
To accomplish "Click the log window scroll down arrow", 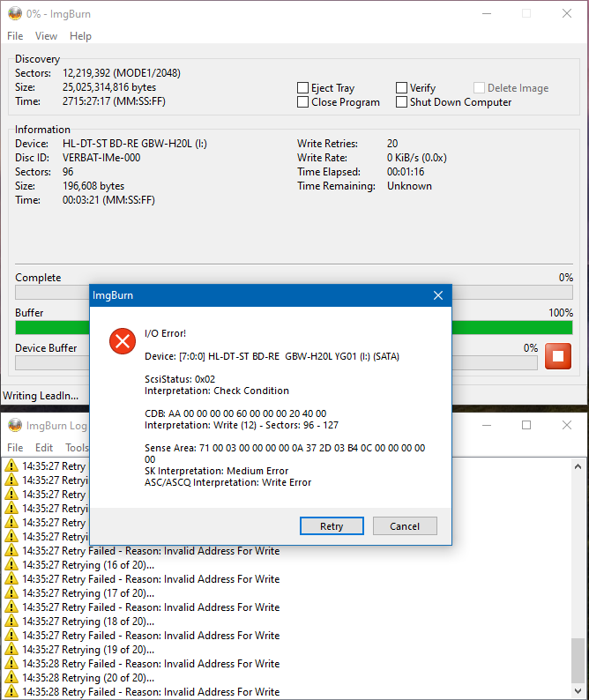I will pos(578,690).
